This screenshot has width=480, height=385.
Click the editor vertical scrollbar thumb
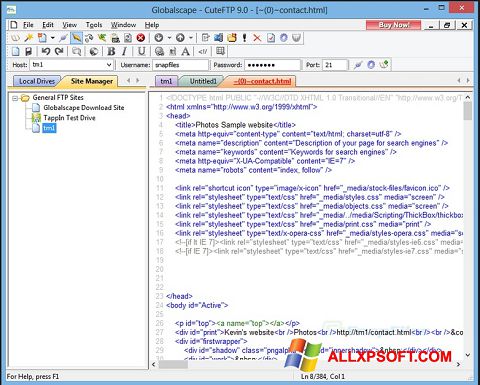click(x=468, y=111)
